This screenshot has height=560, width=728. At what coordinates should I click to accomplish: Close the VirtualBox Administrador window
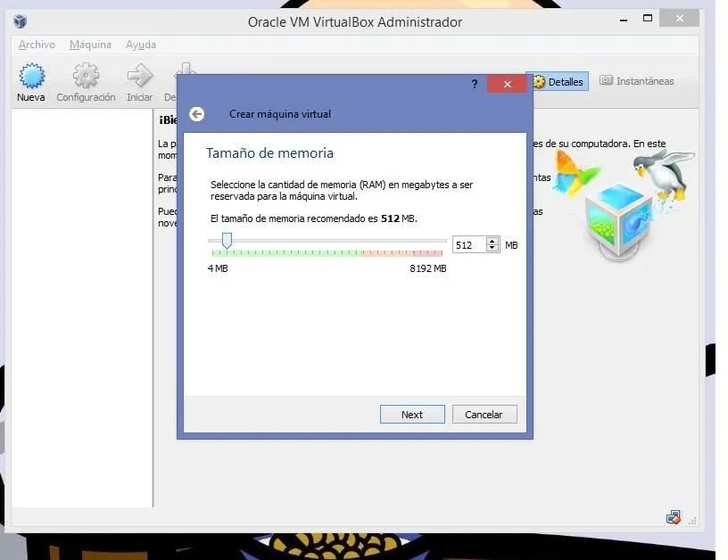[679, 19]
